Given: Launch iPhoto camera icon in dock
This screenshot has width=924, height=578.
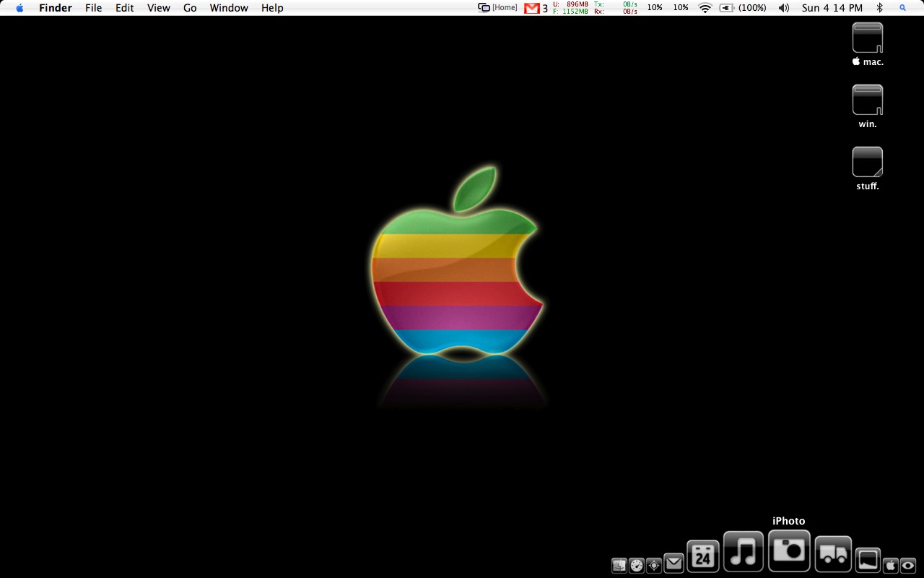Looking at the screenshot, I should coord(789,551).
